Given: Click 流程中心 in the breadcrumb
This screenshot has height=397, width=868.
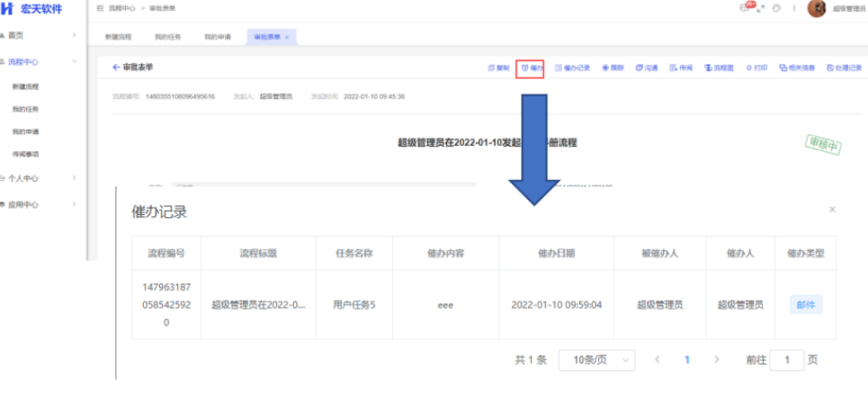Looking at the screenshot, I should point(121,8).
